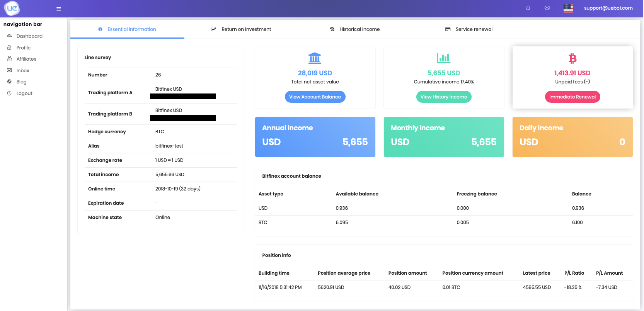
Task: Click the Annual income blue card
Action: (315, 137)
